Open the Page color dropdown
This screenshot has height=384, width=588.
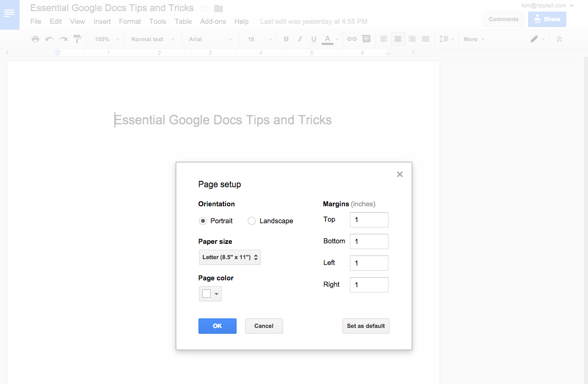[x=210, y=294]
